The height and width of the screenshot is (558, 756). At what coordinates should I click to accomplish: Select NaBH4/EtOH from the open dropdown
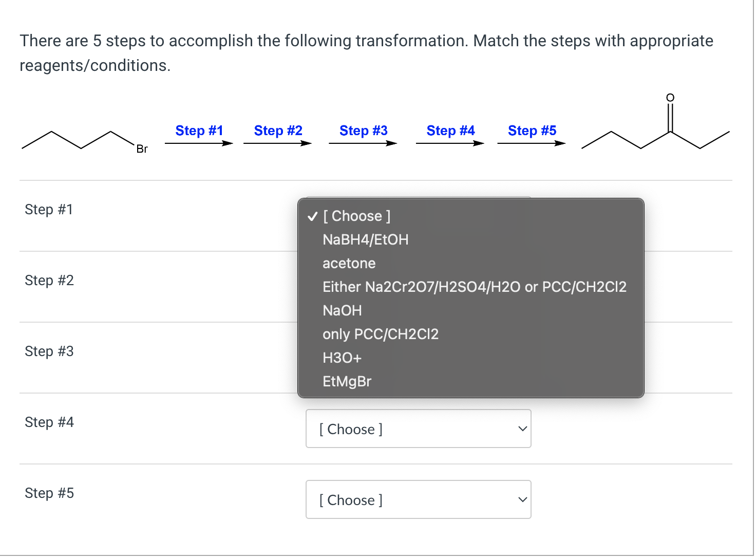pyautogui.click(x=365, y=239)
